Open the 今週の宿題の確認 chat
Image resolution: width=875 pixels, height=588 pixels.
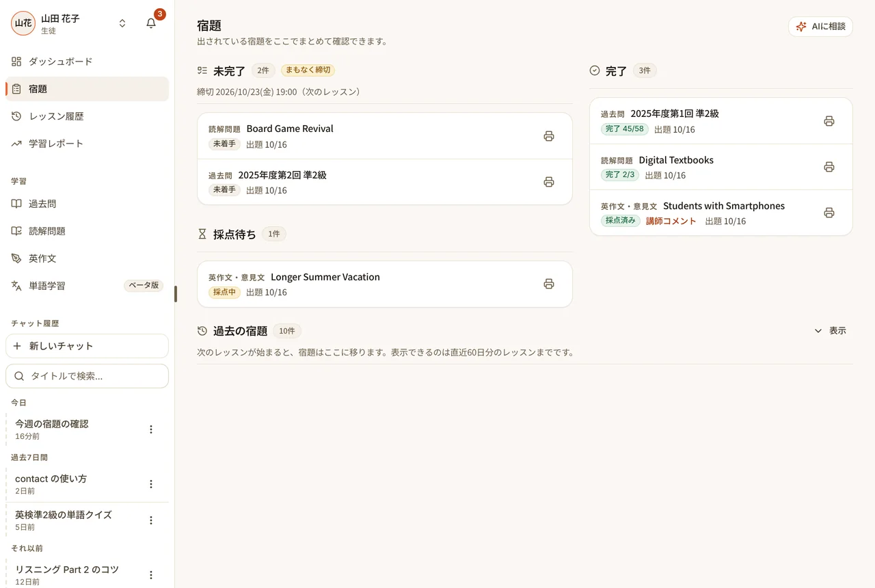click(75, 429)
